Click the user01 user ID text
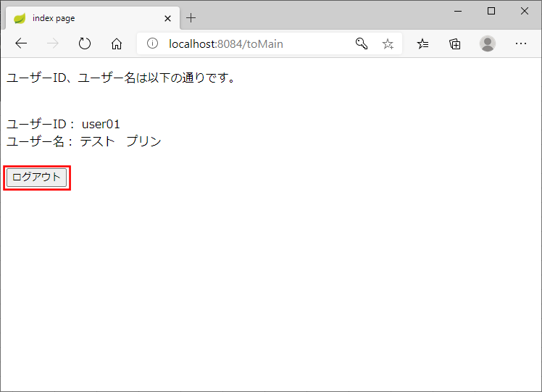Viewport: 542px width, 392px height. tap(101, 125)
